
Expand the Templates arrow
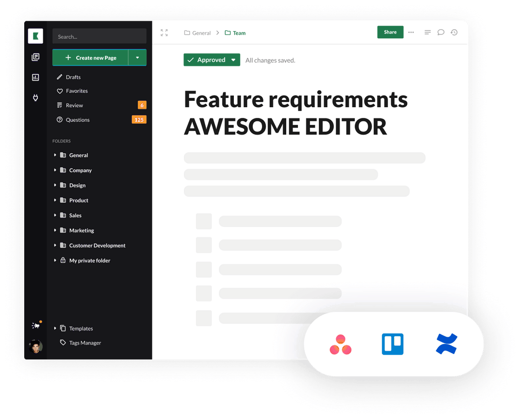55,328
